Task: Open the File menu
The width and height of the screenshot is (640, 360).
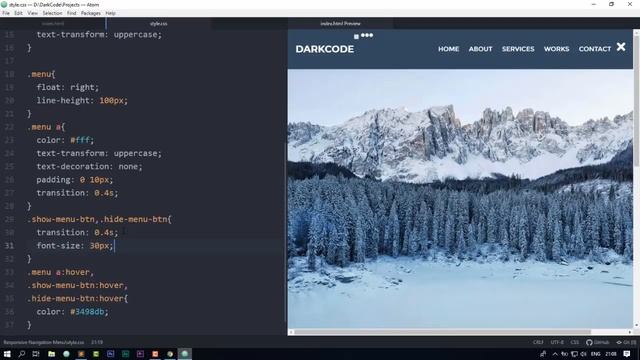Action: 6,13
